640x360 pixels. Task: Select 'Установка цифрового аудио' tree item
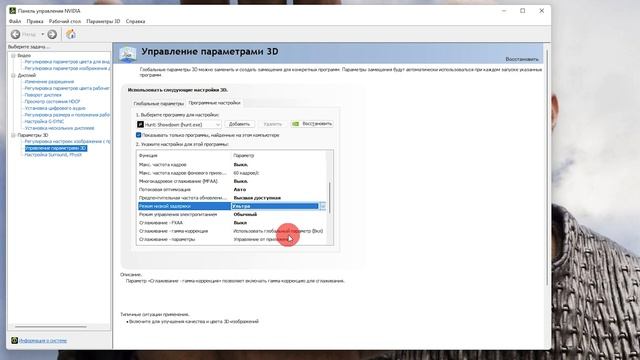(x=55, y=108)
